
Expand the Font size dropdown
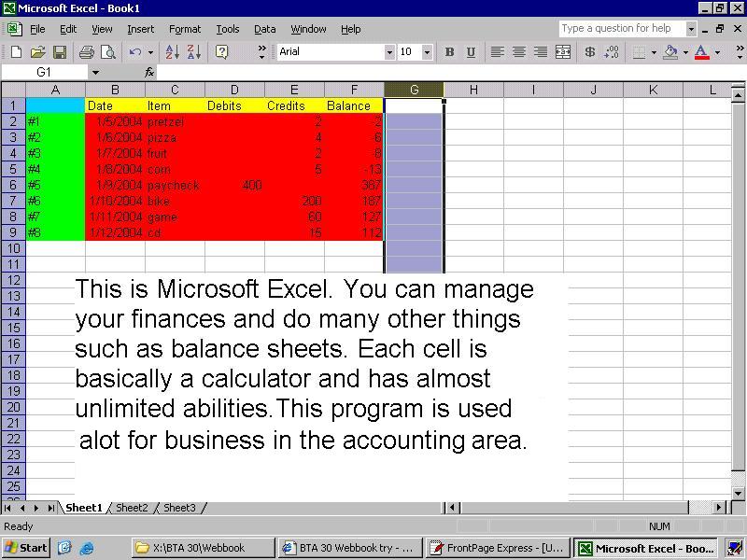click(428, 52)
